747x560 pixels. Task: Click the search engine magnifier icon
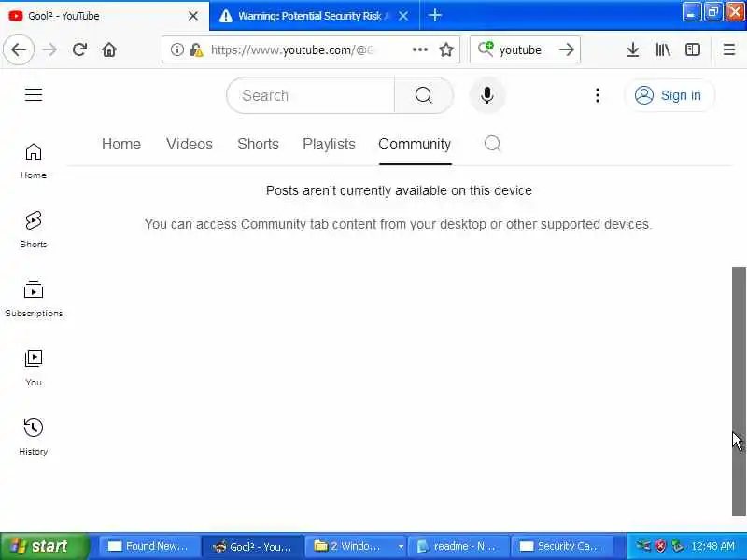click(486, 49)
